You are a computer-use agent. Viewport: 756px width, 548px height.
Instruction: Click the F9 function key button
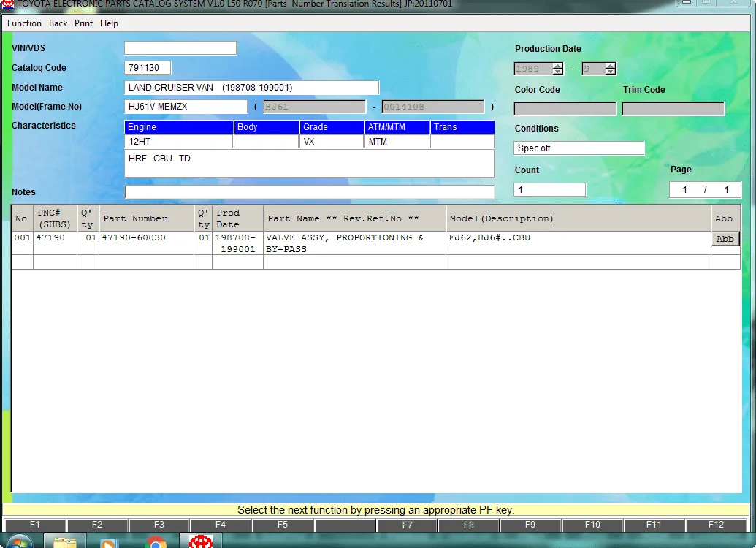pos(530,525)
